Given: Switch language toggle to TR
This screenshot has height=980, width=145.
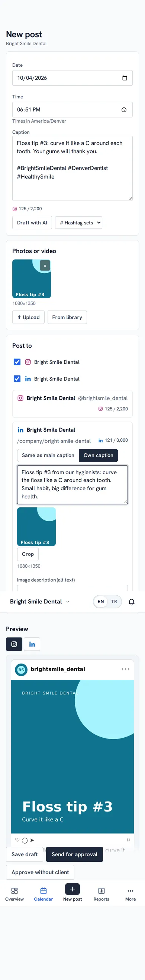Looking at the screenshot, I should (114, 602).
